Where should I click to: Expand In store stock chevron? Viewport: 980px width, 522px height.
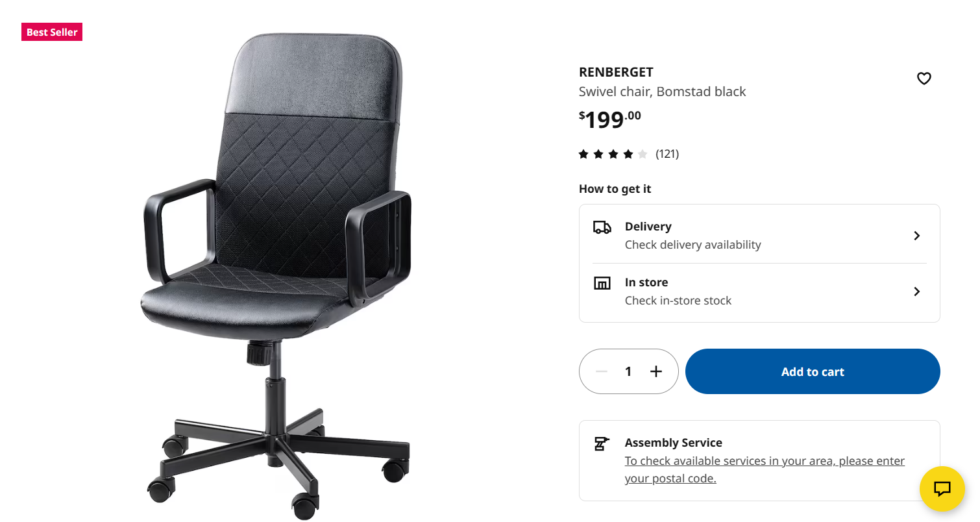tap(916, 292)
